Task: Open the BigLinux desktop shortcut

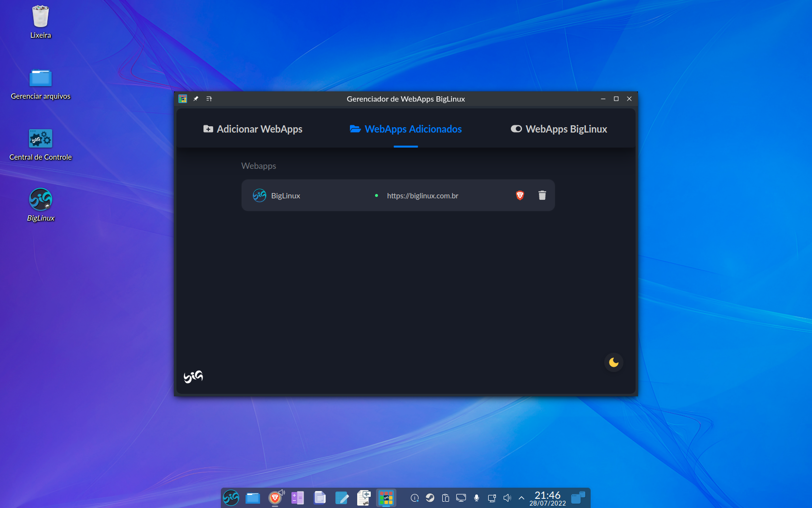Action: 41,205
